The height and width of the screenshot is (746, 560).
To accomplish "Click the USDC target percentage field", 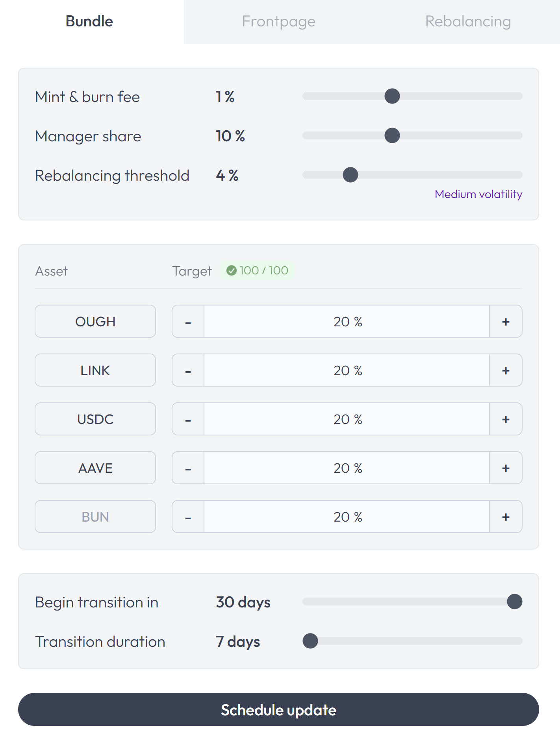I will click(347, 419).
